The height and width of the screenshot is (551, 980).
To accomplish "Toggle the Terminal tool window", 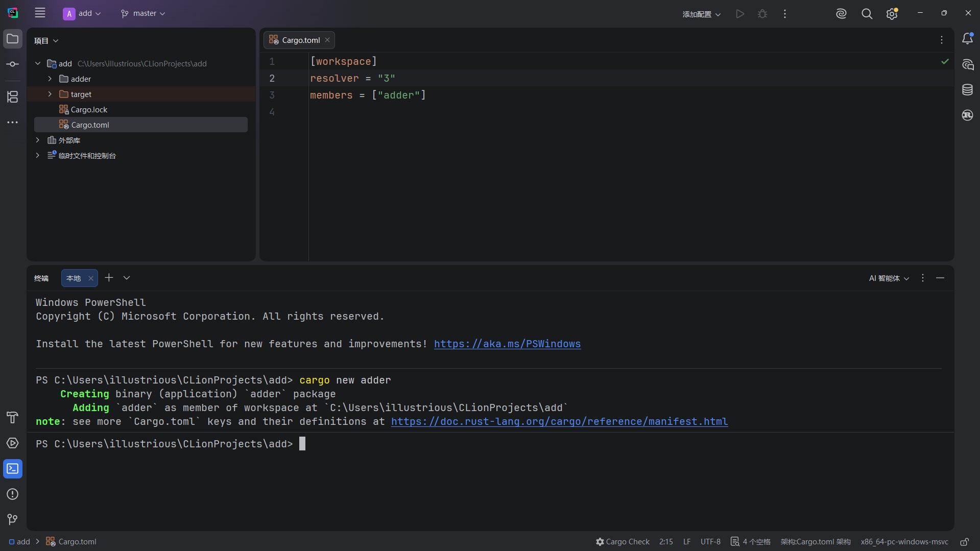I will (13, 469).
